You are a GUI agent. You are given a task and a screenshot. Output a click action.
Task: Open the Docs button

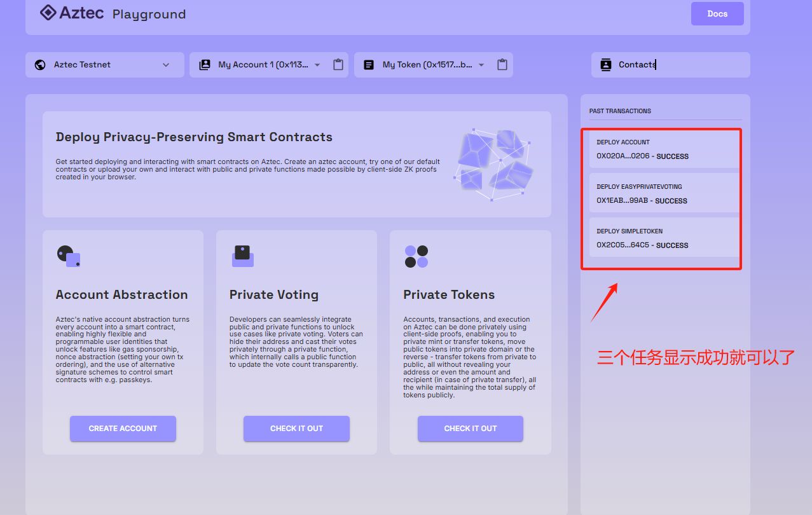point(717,13)
